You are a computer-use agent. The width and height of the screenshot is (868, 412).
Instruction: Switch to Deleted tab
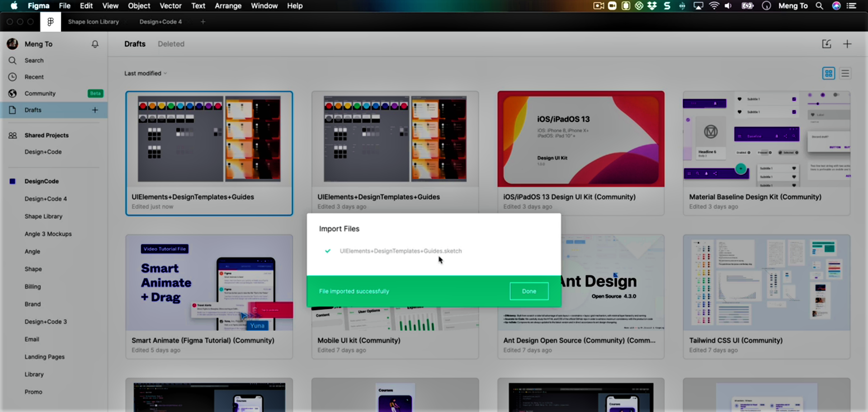[x=171, y=44]
